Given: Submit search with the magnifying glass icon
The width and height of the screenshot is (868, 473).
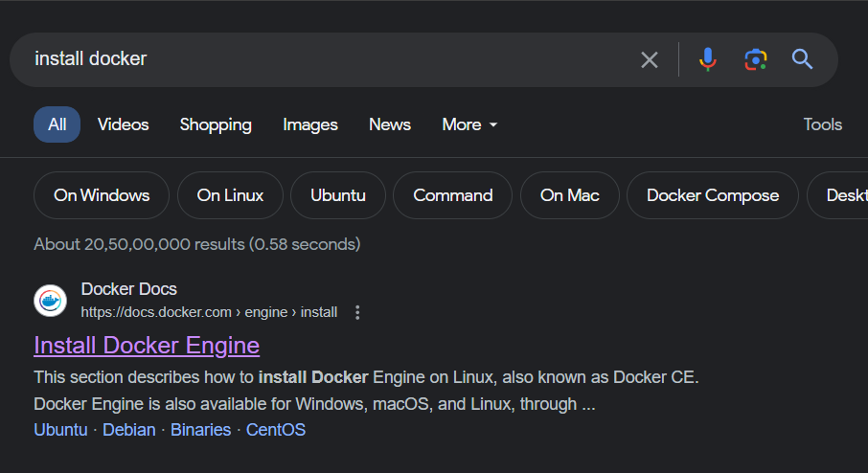Looking at the screenshot, I should pos(802,58).
